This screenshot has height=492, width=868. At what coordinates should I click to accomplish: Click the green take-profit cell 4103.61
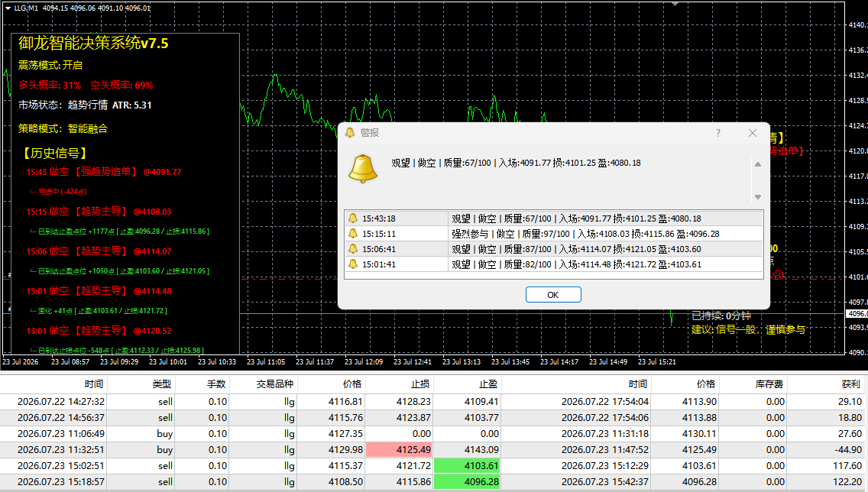click(467, 465)
